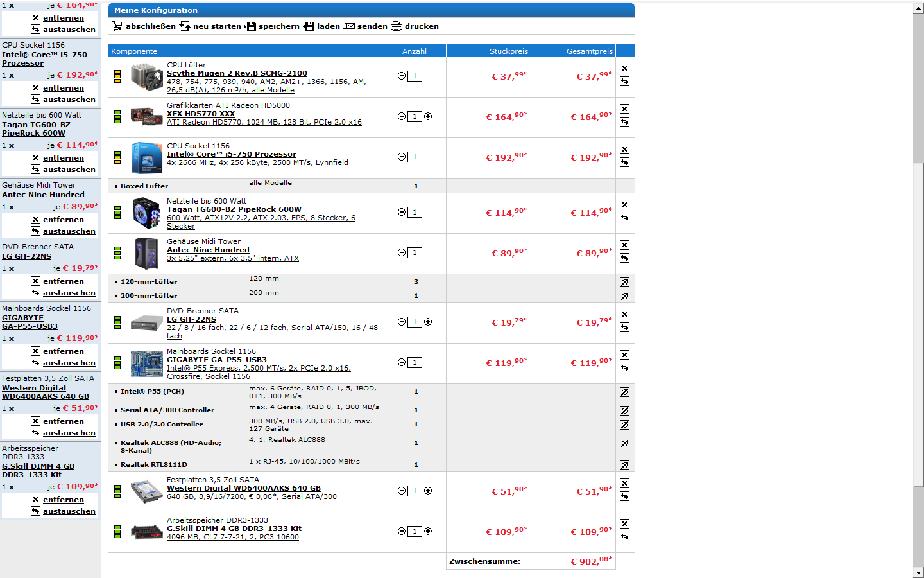Swap Western Digital WD6400AAKS using table exchange icon
This screenshot has height=578, width=924.
click(x=624, y=496)
